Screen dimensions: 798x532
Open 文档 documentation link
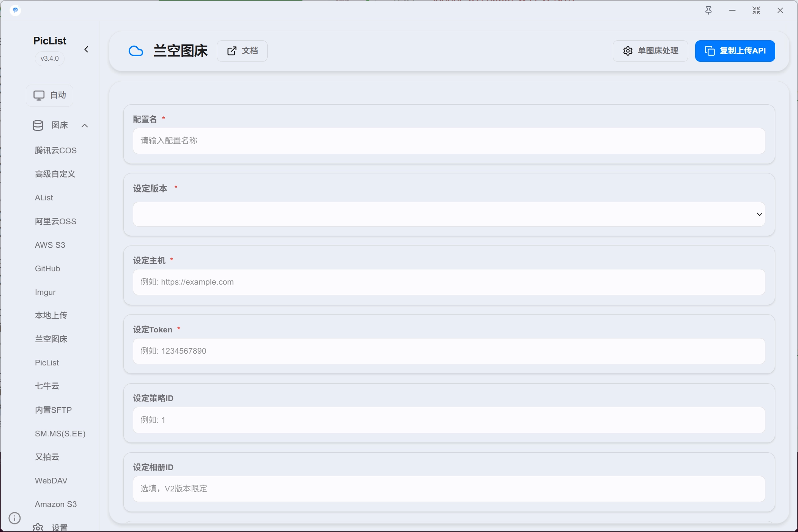tap(242, 51)
